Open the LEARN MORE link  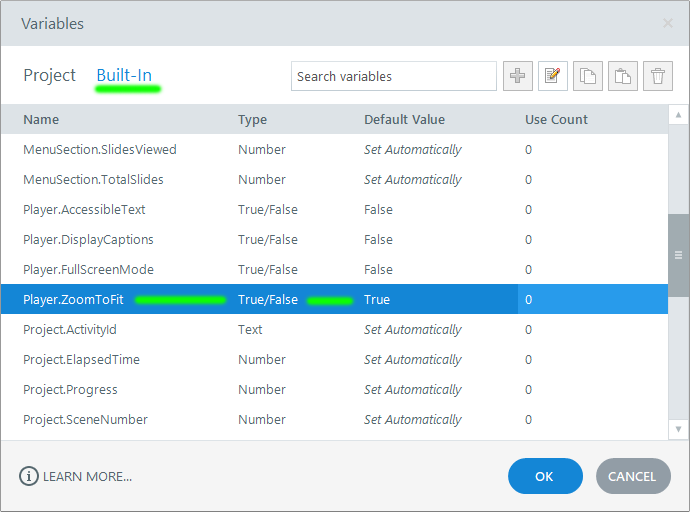click(x=87, y=477)
